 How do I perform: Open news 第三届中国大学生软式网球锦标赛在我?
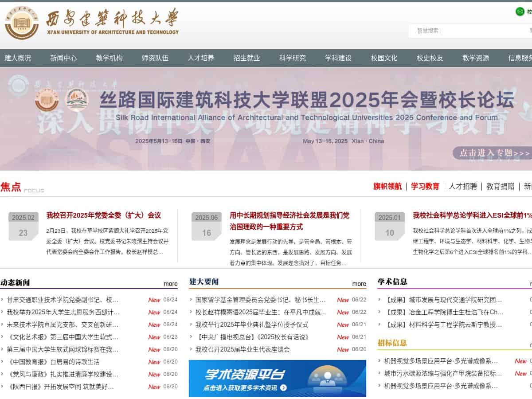click(63, 349)
